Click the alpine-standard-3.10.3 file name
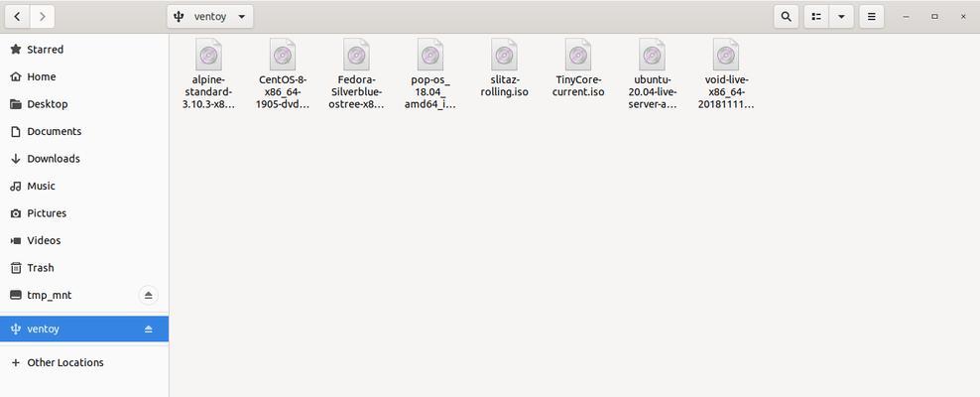Viewport: 980px width, 397px height. [x=208, y=92]
